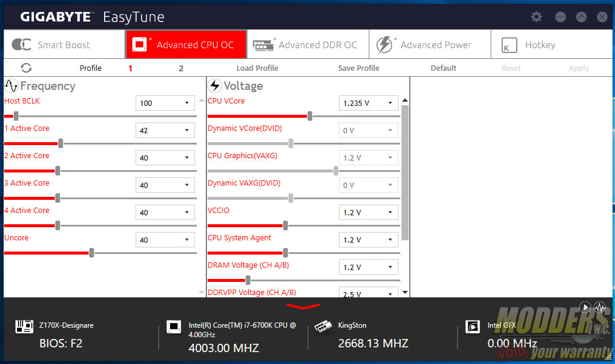This screenshot has height=364, width=615.
Task: Click the "BIOS: F2" text
Action: [61, 344]
